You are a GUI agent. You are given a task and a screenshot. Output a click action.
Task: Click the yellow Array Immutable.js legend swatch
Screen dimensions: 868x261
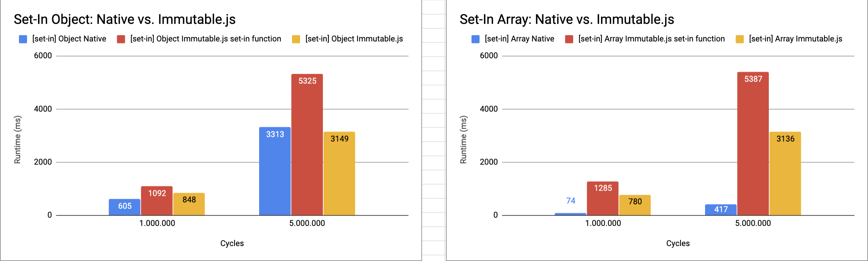pyautogui.click(x=740, y=39)
